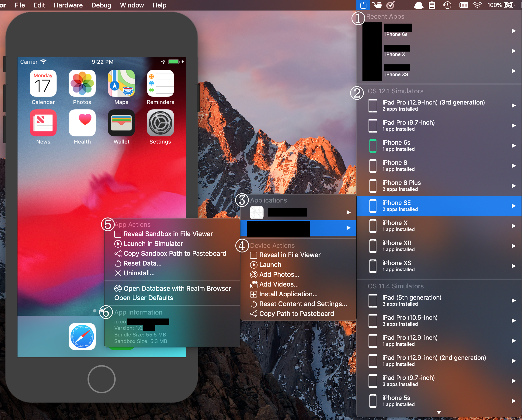Screen dimensions: 522x420
Task: Choose Copy Sandbox Path to Pasteboard
Action: click(172, 254)
